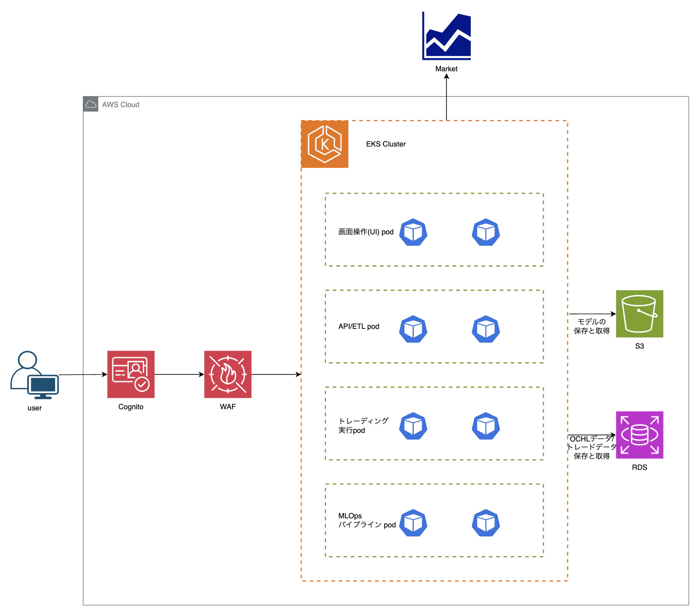Select the "AWS Cloud" label
The image size is (700, 616).
tap(121, 105)
